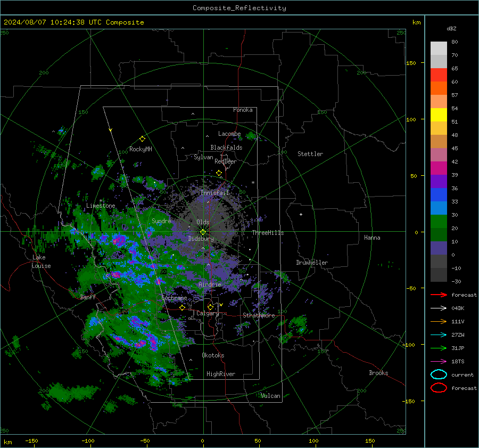The width and height of the screenshot is (479, 448).
Task: Select the 65 dBZ red swatch
Action: pyautogui.click(x=439, y=75)
